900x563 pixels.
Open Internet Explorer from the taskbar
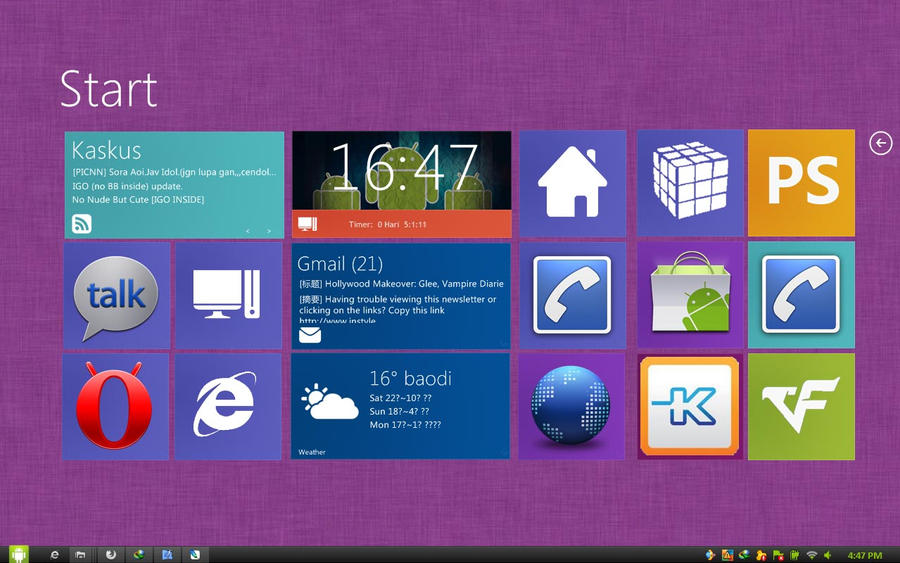click(55, 554)
